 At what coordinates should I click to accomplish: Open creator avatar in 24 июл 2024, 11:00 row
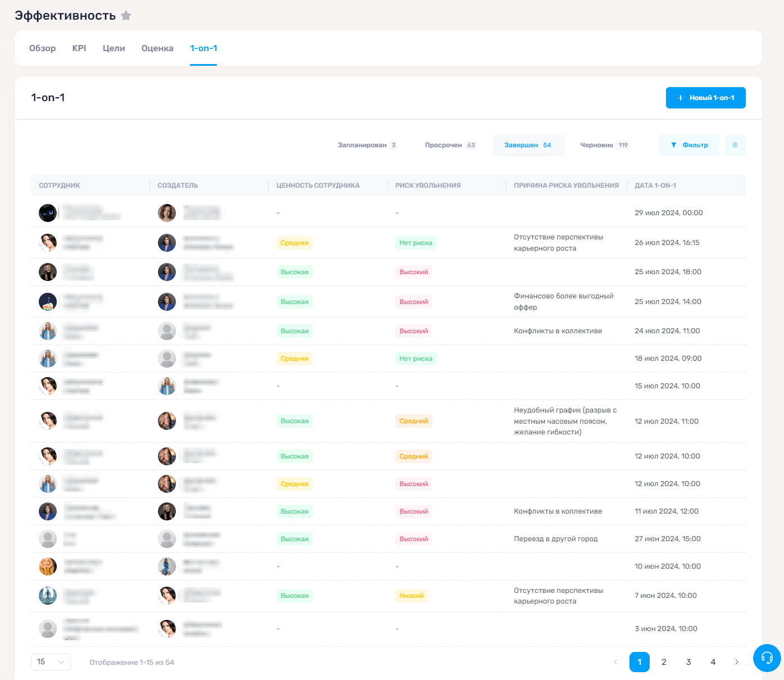(x=167, y=331)
